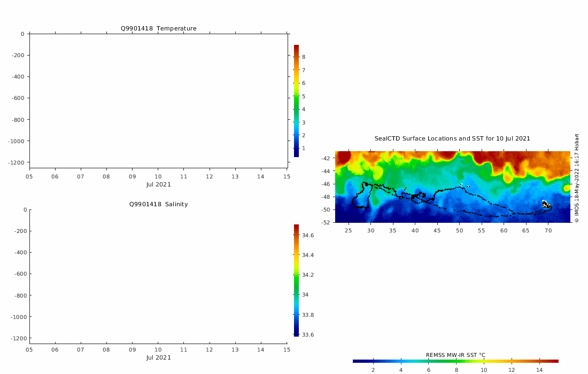Click the 25 longitude label on the map
The width and height of the screenshot is (588, 374).
point(349,230)
